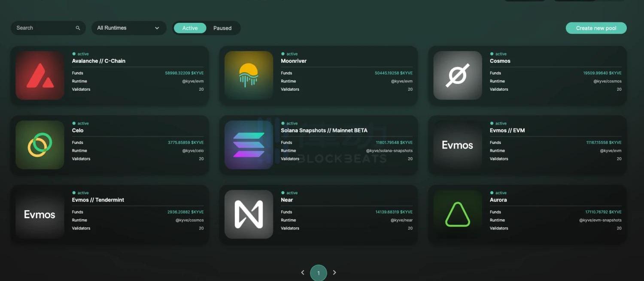
Task: Switch filter to Paused pools
Action: [222, 28]
